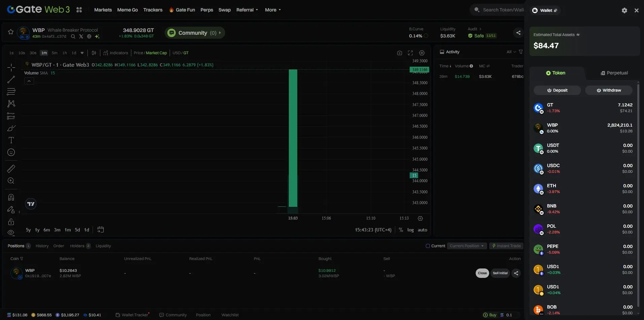Expand the Referral dropdown
Viewport: 644px width, 320px height.
[x=247, y=10]
